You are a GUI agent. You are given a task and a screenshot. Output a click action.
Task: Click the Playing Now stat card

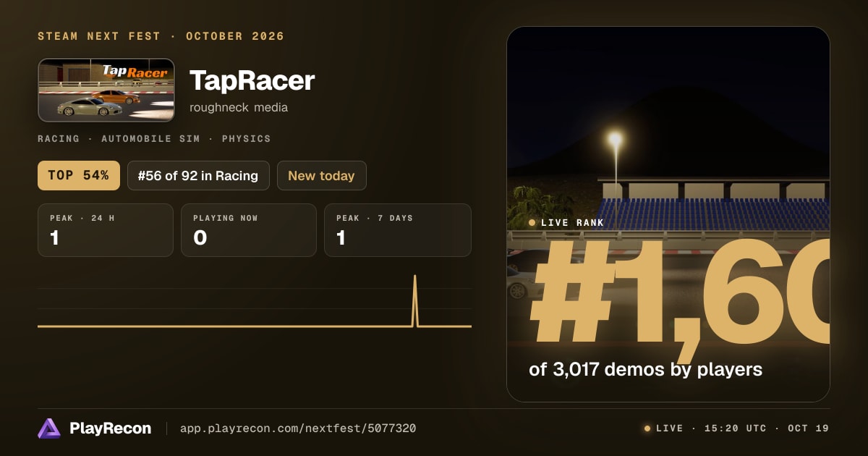coord(249,230)
